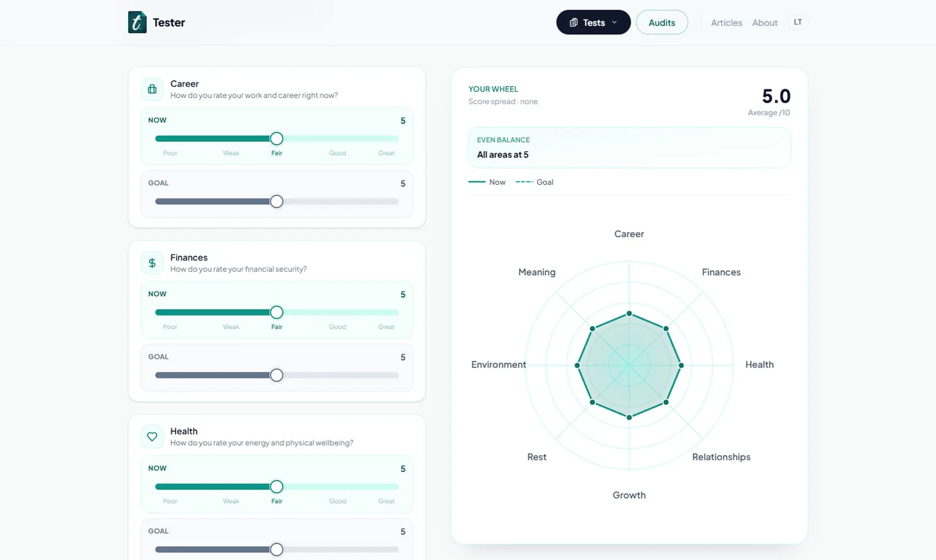The width and height of the screenshot is (936, 560).
Task: Open the LT user avatar
Action: coord(797,22)
